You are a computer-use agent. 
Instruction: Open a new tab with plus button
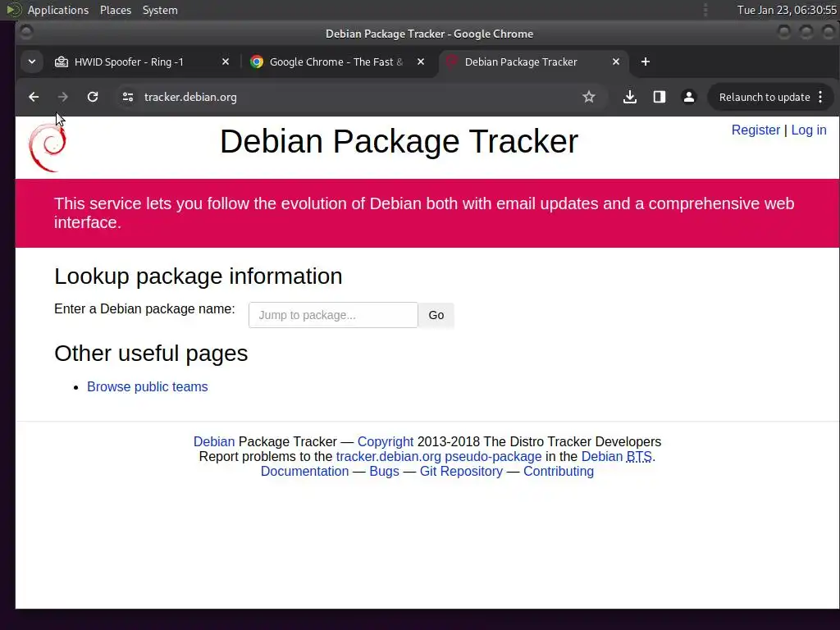[x=646, y=62]
